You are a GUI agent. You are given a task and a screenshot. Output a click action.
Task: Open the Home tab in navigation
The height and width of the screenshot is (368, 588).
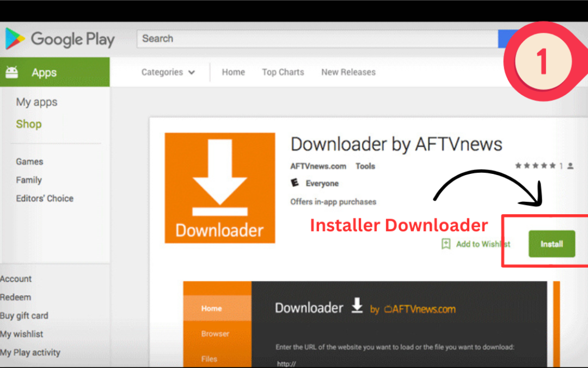pos(233,72)
